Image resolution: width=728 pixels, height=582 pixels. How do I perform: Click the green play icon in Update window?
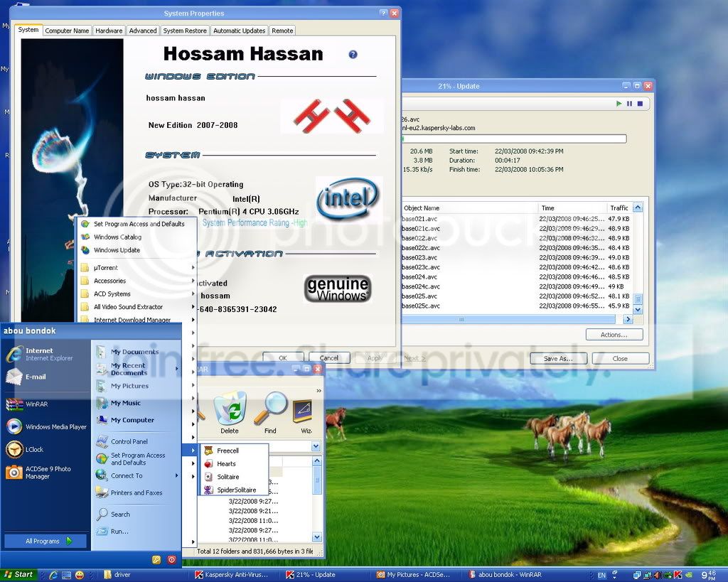619,104
